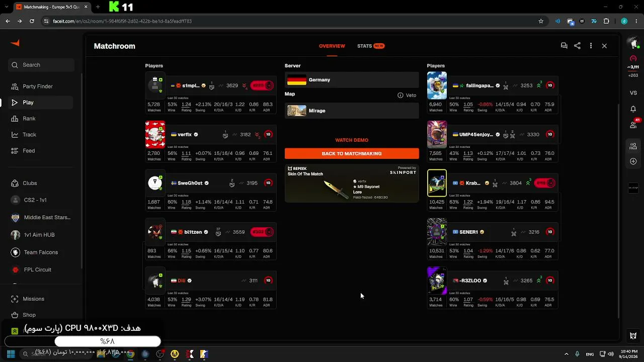The width and height of the screenshot is (644, 362).
Task: Click the plus circle add icon
Action: pyautogui.click(x=633, y=161)
